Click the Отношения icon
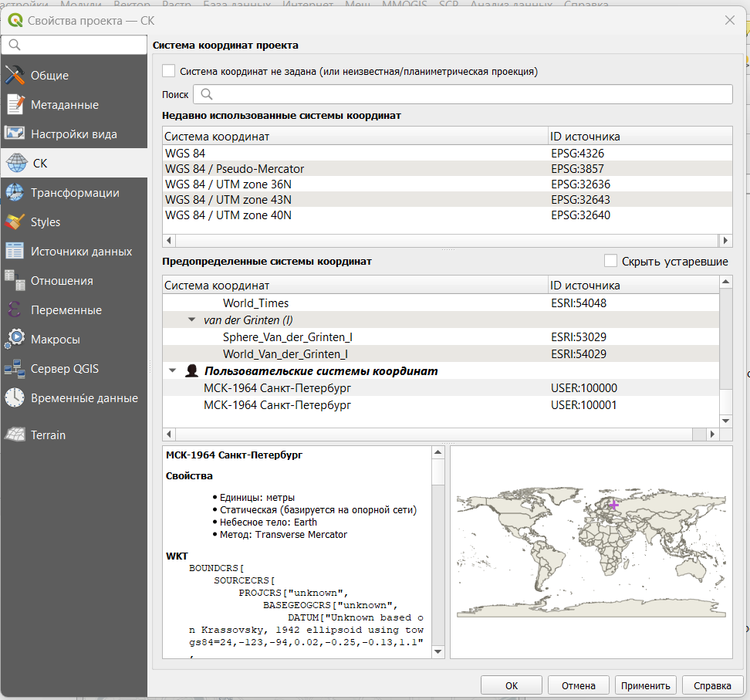The image size is (750, 700). (x=15, y=280)
